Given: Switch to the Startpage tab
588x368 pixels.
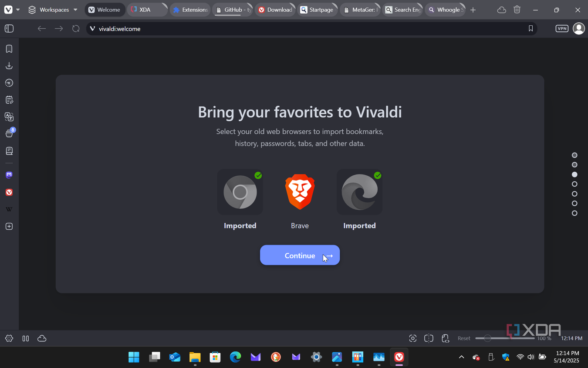Looking at the screenshot, I should (x=318, y=10).
